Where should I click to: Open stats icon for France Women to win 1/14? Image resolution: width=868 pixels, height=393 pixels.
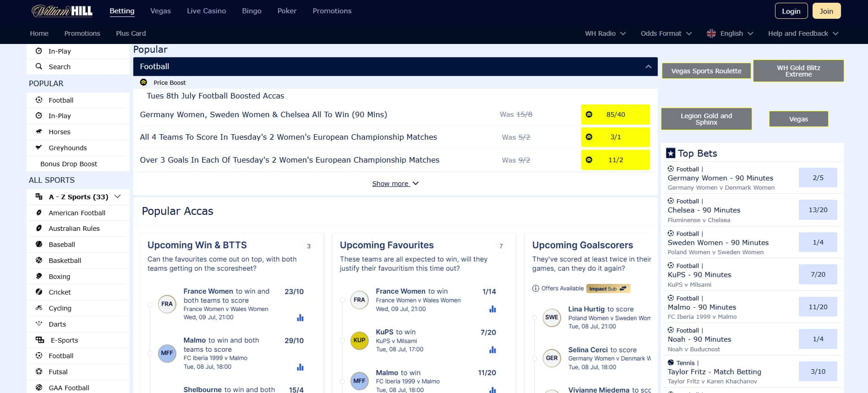[492, 309]
